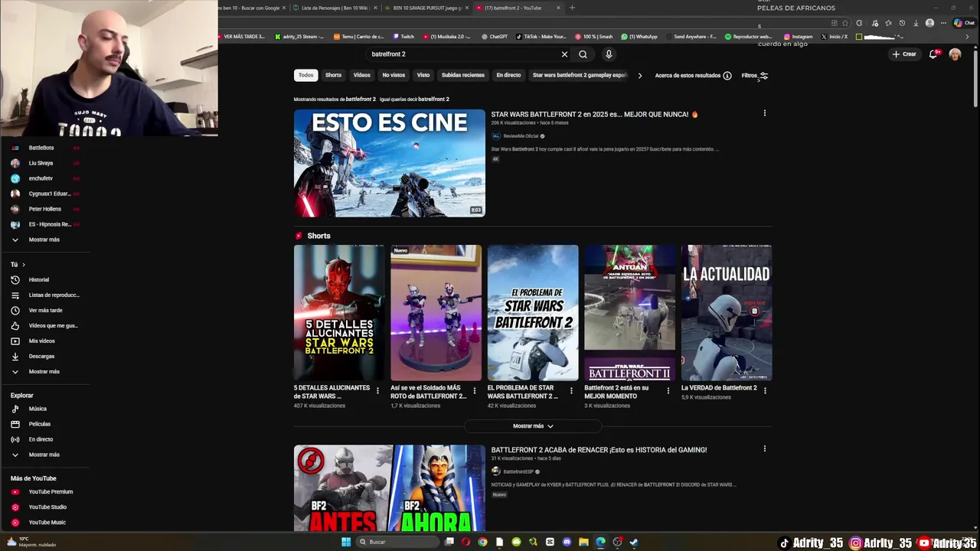Click the magnifying glass search button
The image size is (980, 551).
pyautogui.click(x=583, y=54)
